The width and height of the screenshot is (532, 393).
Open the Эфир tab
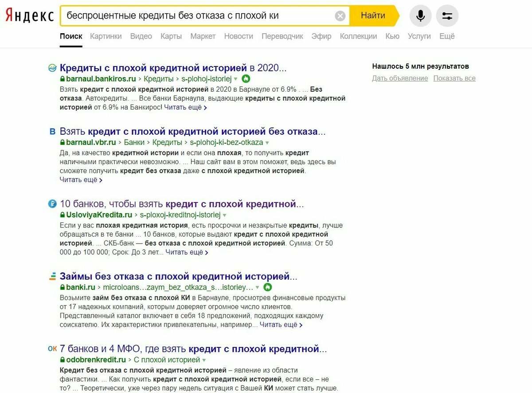(x=321, y=36)
